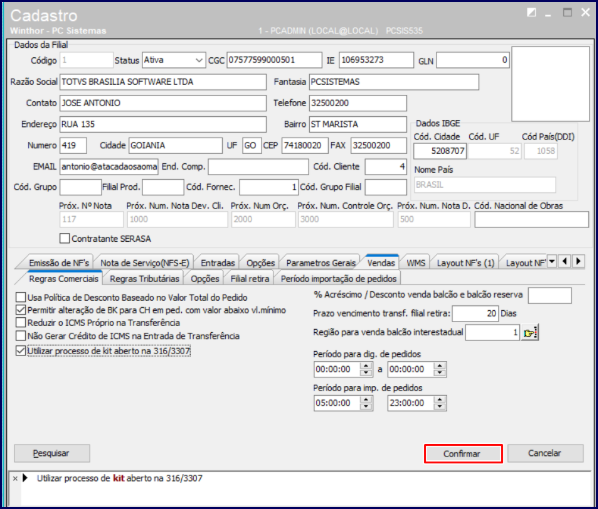Open the Filial retira subtab
This screenshot has width=598, height=509.
[250, 279]
